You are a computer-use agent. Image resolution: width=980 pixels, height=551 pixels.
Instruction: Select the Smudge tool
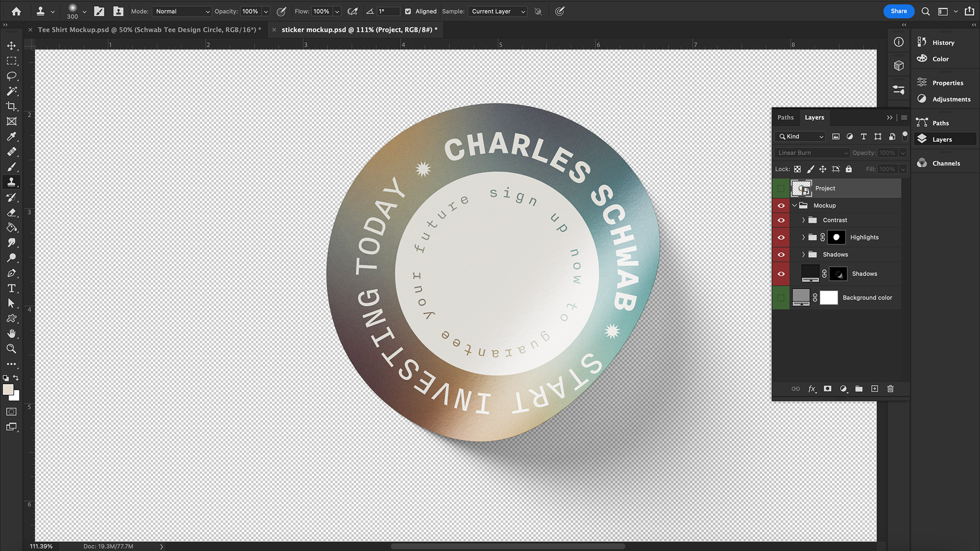pos(11,243)
